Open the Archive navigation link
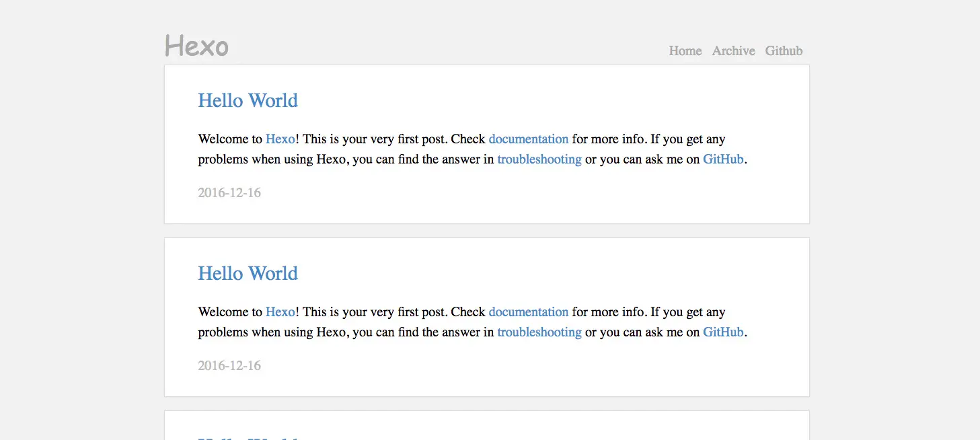The width and height of the screenshot is (980, 440). [x=733, y=51]
